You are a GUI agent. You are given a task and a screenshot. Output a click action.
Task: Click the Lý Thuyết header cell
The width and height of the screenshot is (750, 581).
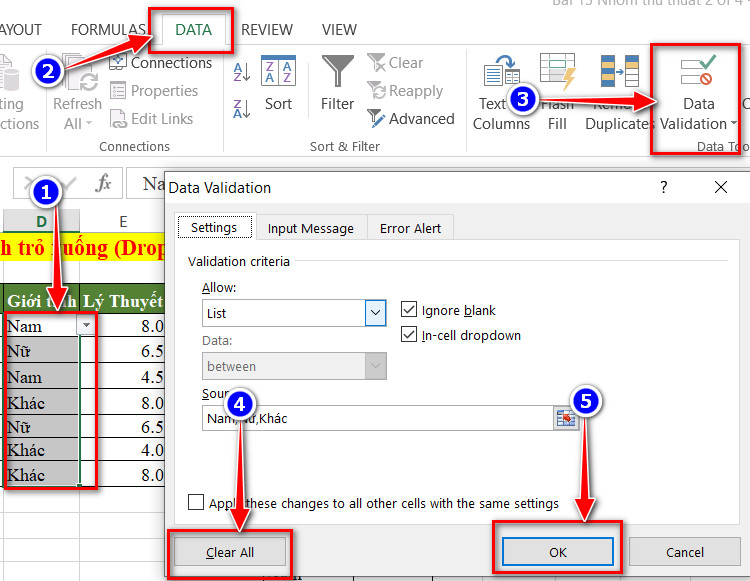point(122,300)
